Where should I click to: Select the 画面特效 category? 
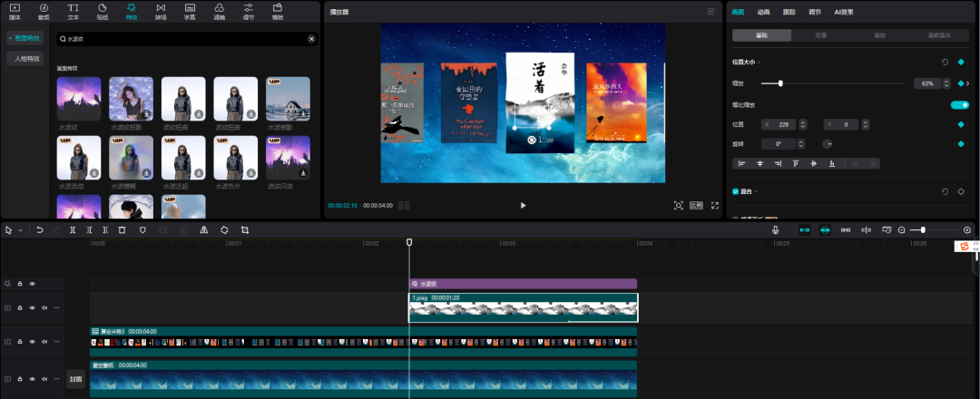point(25,38)
